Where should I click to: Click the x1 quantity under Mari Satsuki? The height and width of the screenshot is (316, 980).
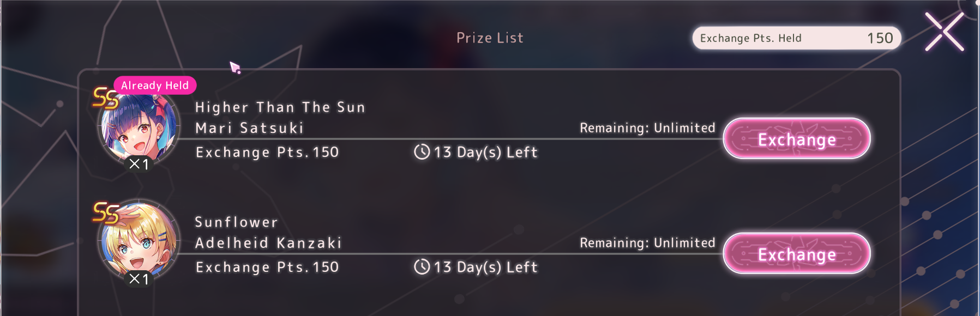[139, 164]
